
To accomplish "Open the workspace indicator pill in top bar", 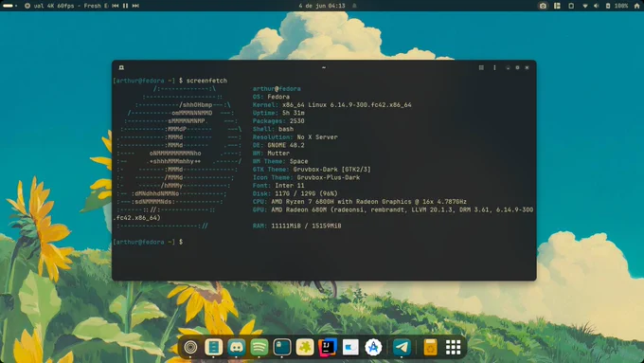I will pos(8,6).
